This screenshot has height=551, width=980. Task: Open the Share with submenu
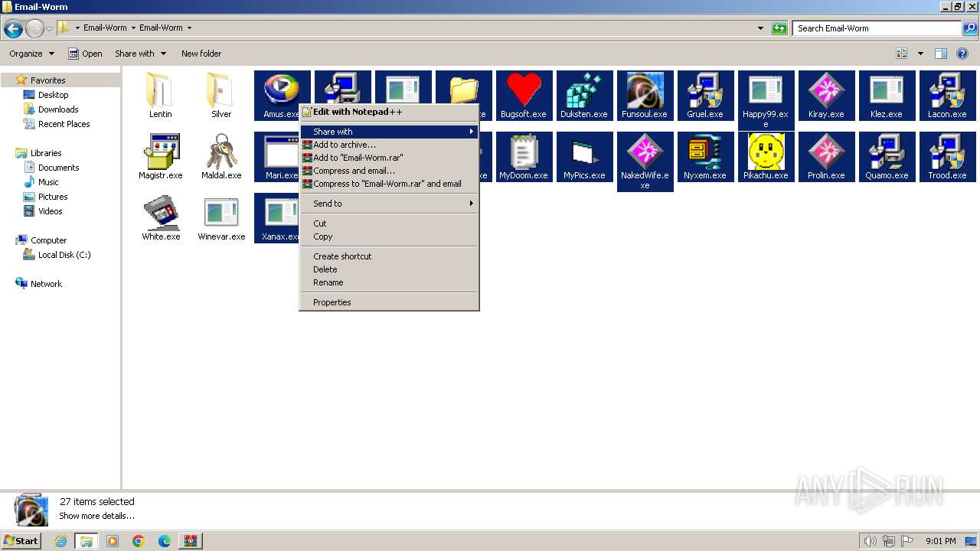[x=389, y=132]
